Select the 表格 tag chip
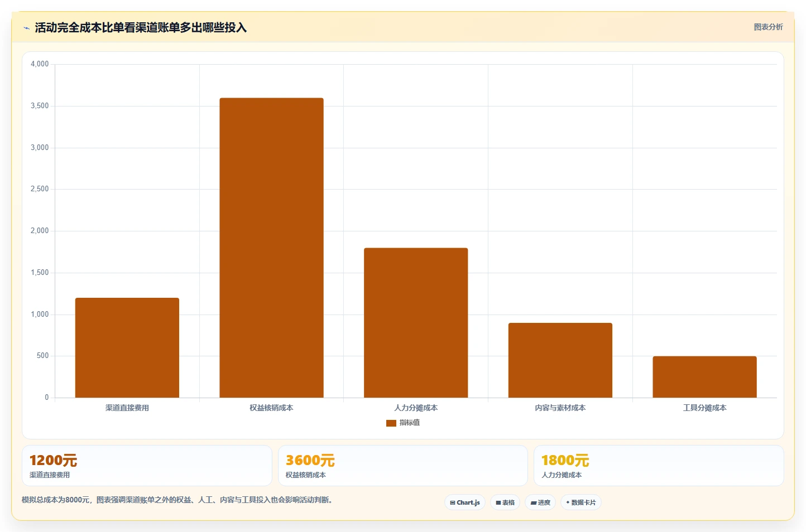Viewport: 806px width, 532px height. point(505,502)
